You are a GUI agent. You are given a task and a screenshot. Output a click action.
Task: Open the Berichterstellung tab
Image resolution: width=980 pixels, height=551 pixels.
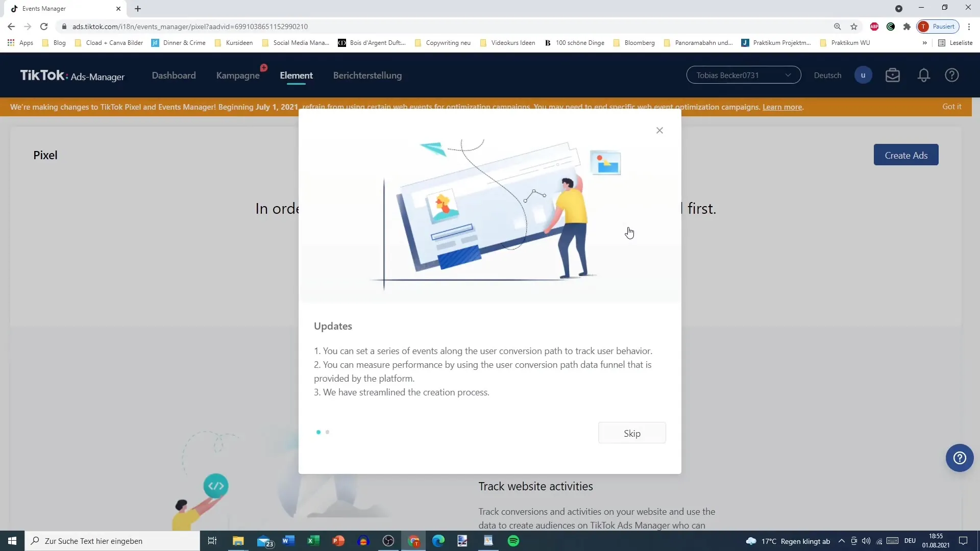tap(367, 76)
